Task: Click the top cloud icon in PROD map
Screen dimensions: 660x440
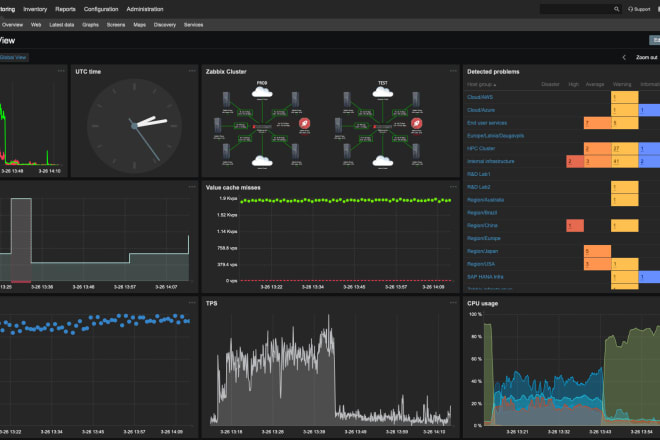Action: click(262, 92)
